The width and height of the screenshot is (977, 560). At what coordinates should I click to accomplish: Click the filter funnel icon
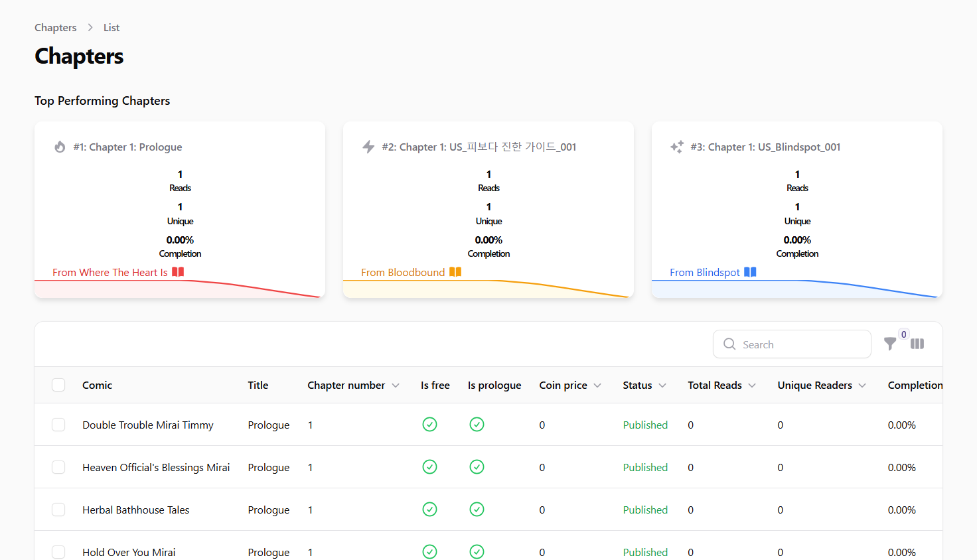coord(890,344)
